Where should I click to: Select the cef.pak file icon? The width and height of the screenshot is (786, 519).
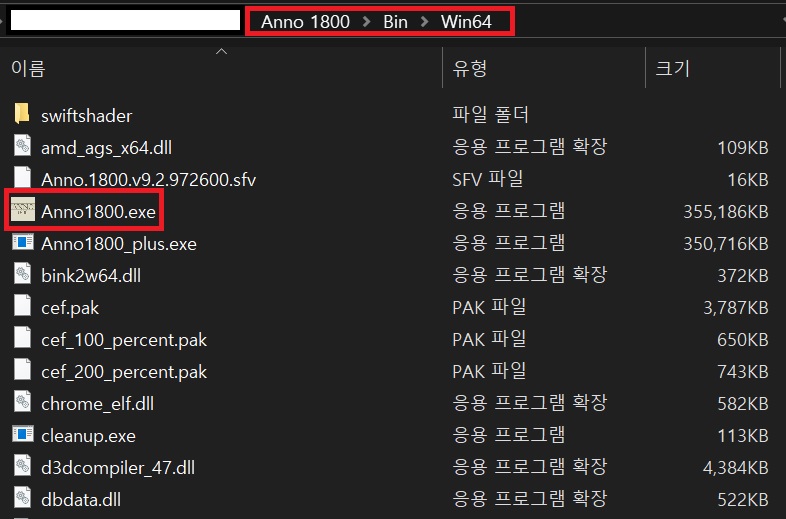tap(22, 305)
